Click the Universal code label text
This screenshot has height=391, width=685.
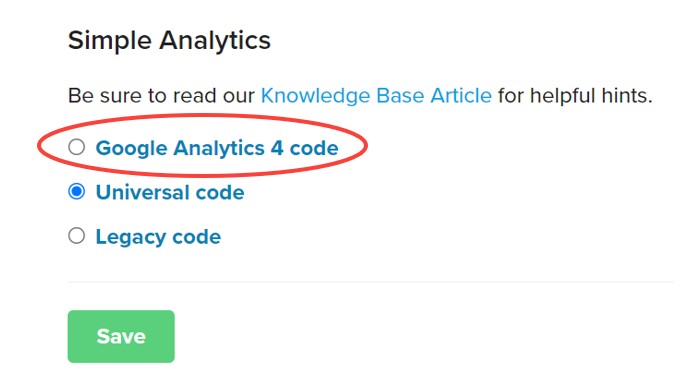(x=170, y=192)
